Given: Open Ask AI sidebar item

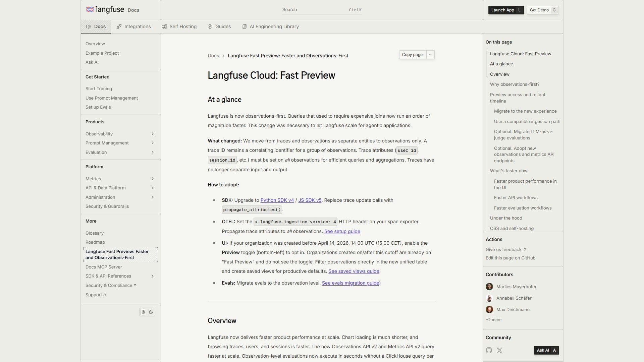Looking at the screenshot, I should 92,62.
